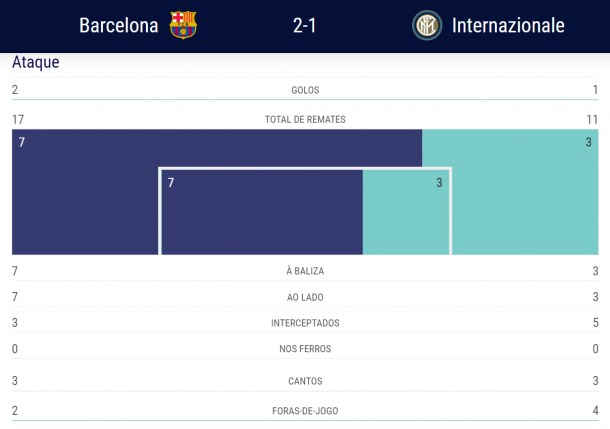Viewport: 610px width, 429px height.
Task: Select the Ataque section heading
Action: pos(36,62)
